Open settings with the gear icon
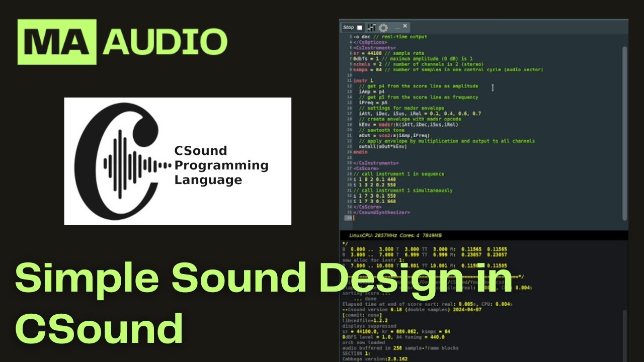Viewport: 644px width, 362px height. point(383,28)
